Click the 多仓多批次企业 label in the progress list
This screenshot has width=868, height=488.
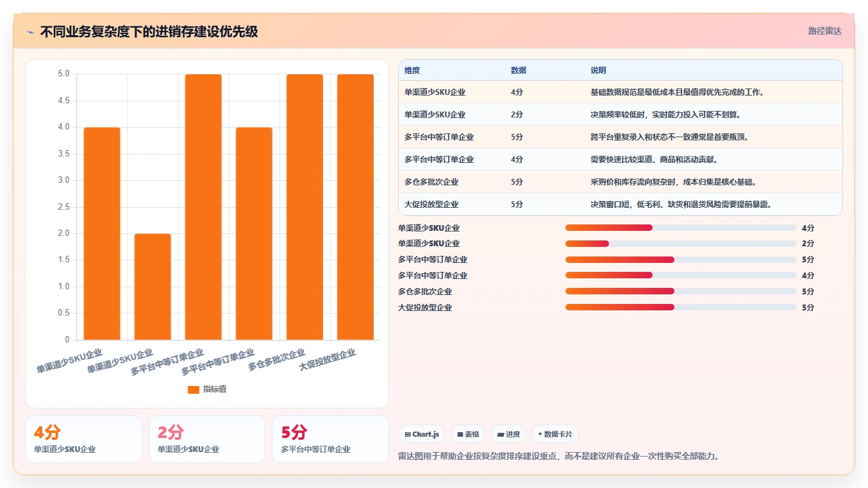coord(425,292)
